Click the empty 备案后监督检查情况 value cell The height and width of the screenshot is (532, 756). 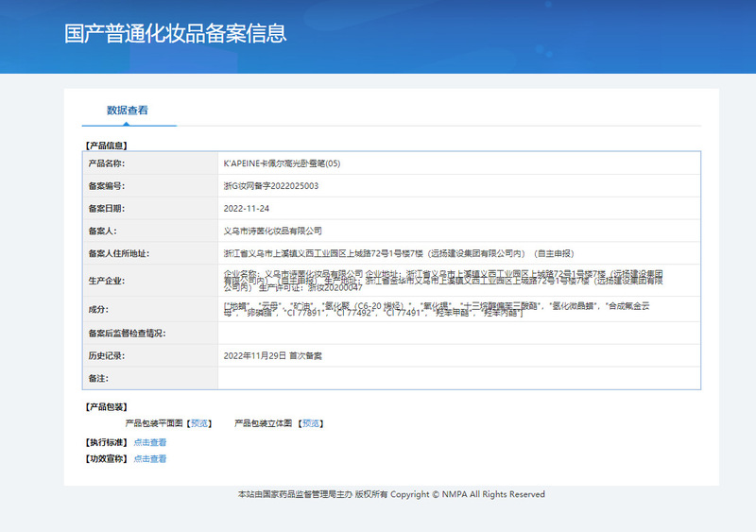(x=458, y=333)
